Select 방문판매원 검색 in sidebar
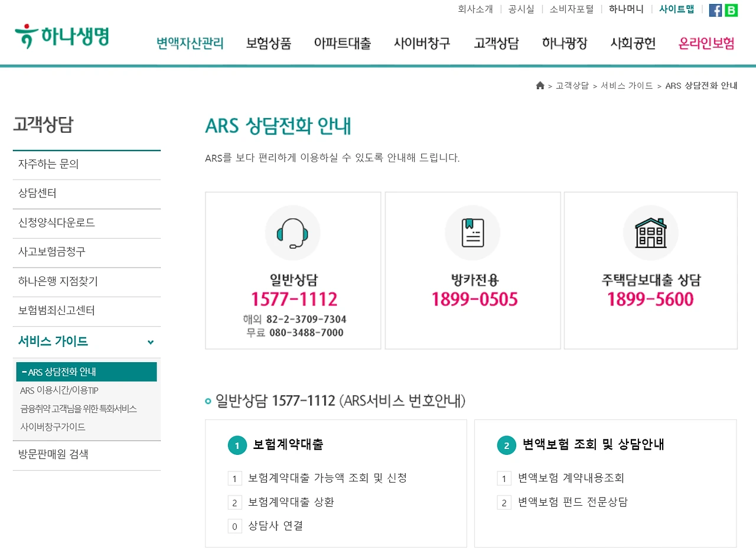 (x=87, y=455)
